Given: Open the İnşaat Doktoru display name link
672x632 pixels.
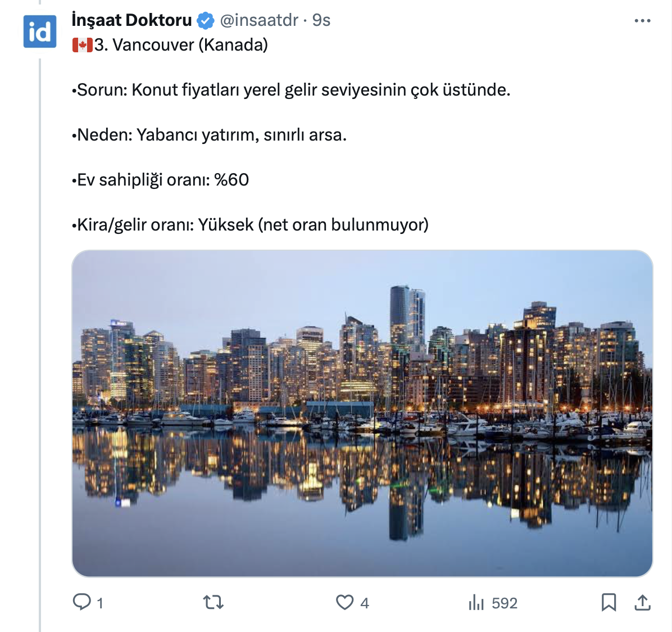Looking at the screenshot, I should point(132,20).
